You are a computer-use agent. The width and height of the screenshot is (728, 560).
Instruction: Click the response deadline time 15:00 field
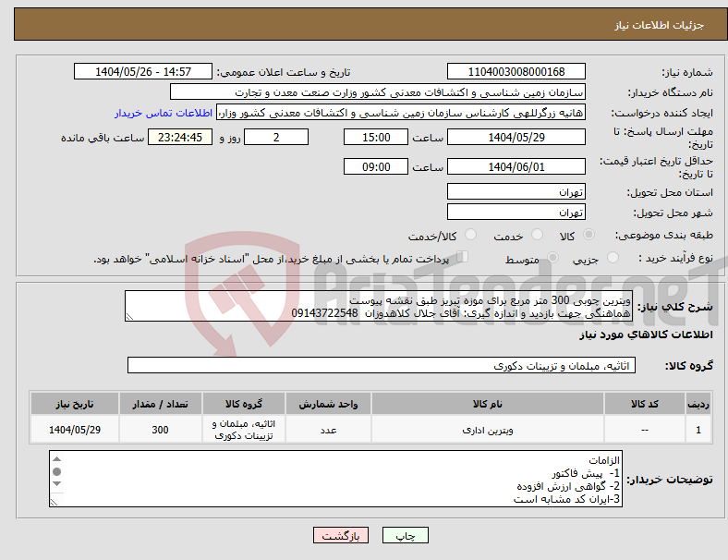tap(376, 137)
